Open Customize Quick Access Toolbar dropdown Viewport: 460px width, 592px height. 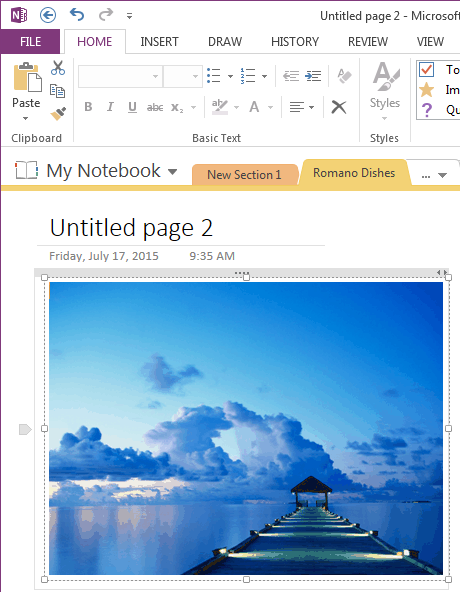[130, 16]
